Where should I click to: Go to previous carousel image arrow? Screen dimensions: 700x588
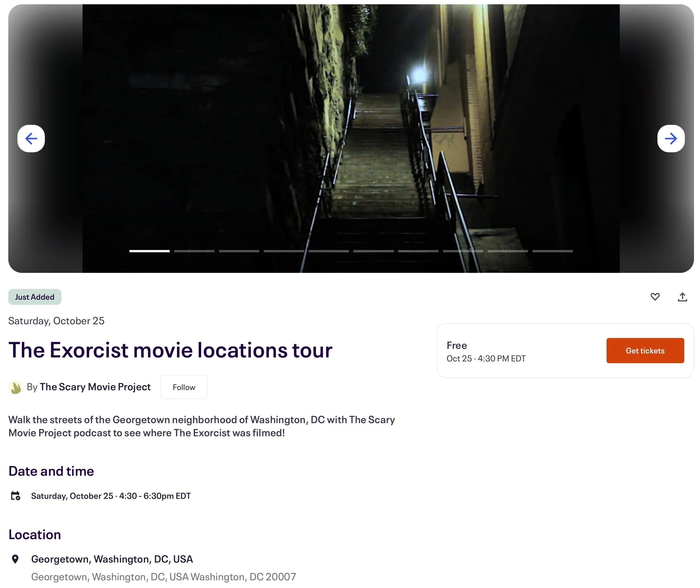tap(31, 139)
